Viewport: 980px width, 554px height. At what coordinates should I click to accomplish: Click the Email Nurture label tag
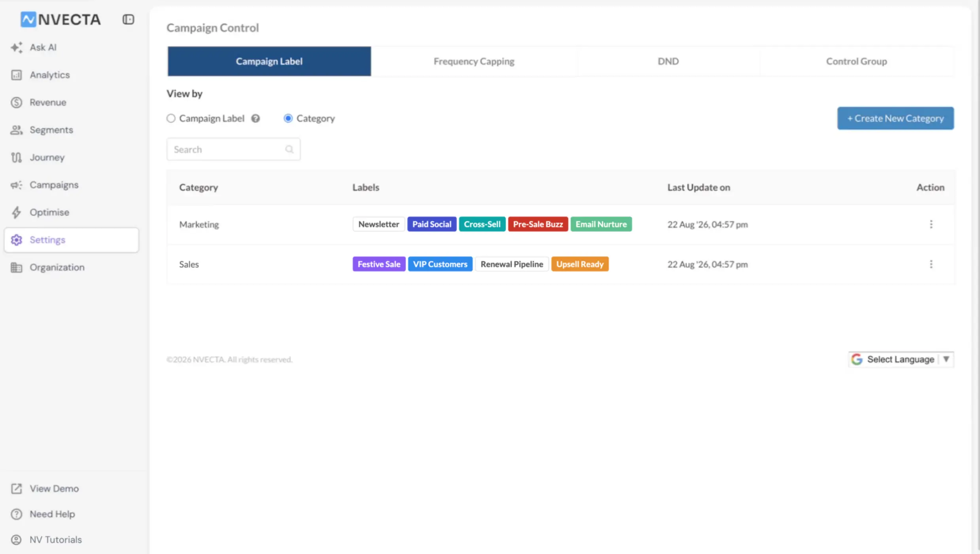coord(601,224)
